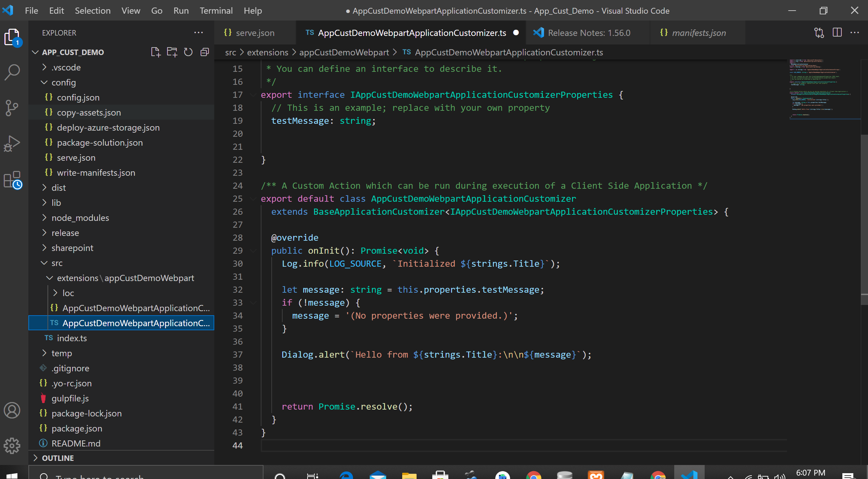Expand the sharepoint folder
Viewport: 868px width, 479px height.
pos(44,248)
